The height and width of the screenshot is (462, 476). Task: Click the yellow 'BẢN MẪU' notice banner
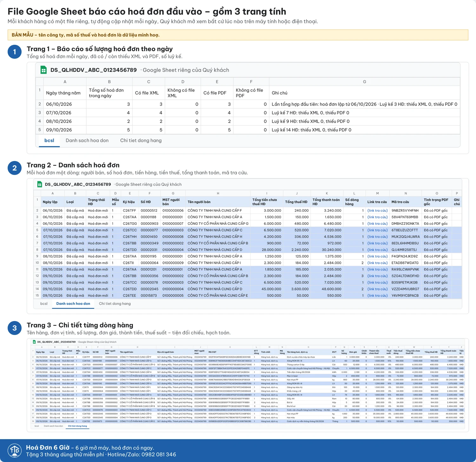point(238,35)
